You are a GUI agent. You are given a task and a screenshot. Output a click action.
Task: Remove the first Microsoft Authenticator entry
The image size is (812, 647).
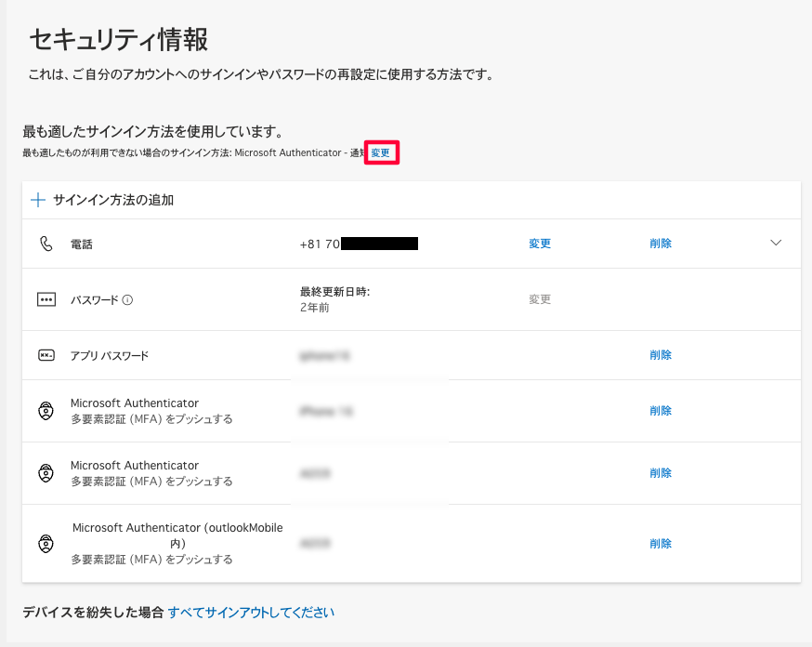click(x=661, y=411)
